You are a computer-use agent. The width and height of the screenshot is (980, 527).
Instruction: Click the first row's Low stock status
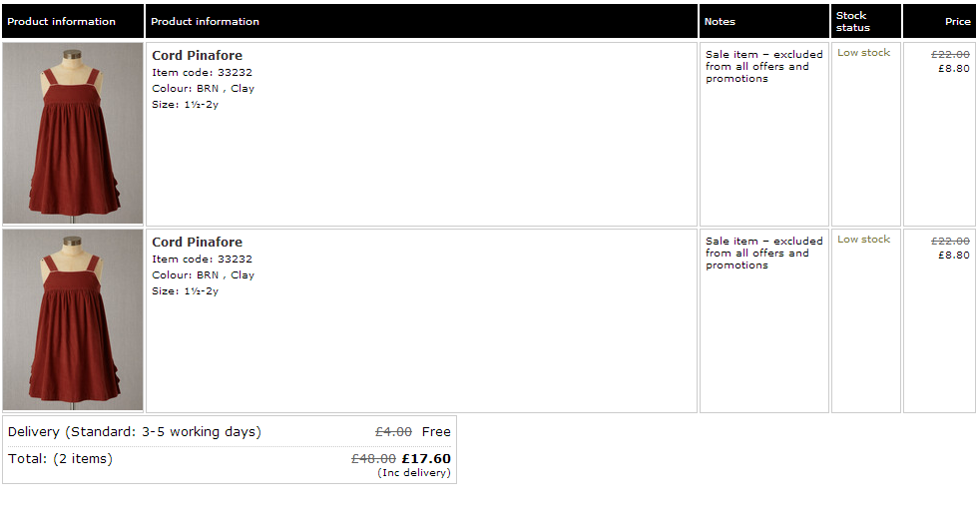(864, 53)
